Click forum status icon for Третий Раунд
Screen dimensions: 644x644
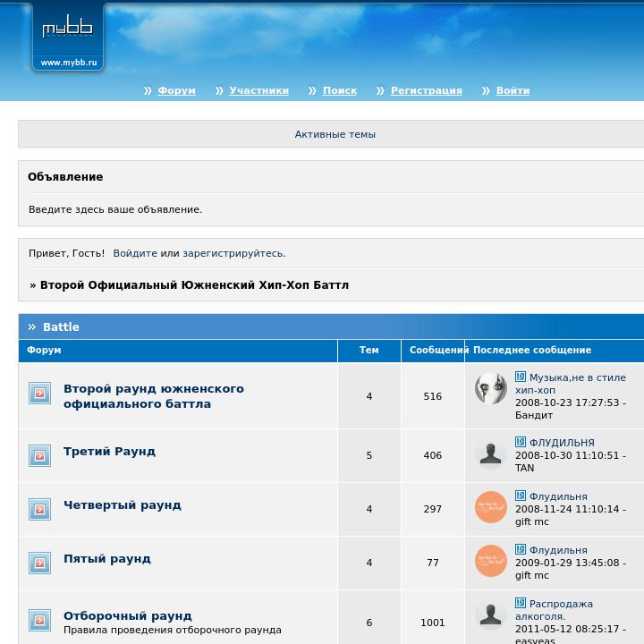[x=40, y=455]
